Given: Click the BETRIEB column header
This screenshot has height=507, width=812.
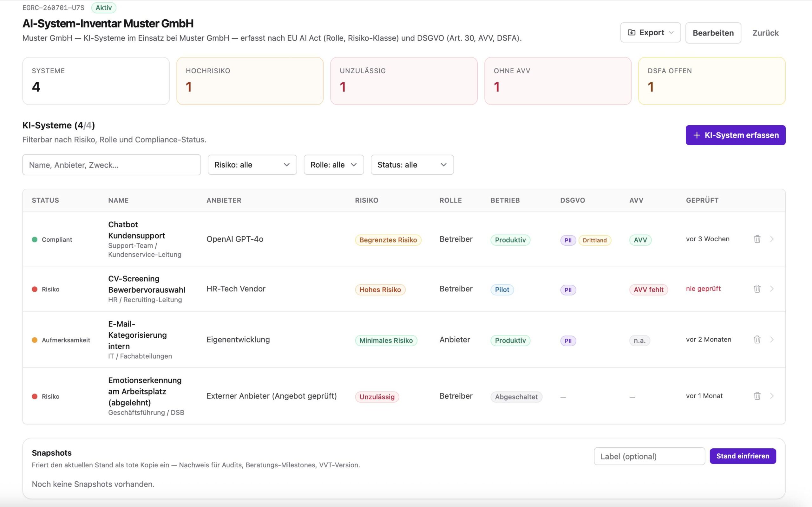Looking at the screenshot, I should coord(505,200).
